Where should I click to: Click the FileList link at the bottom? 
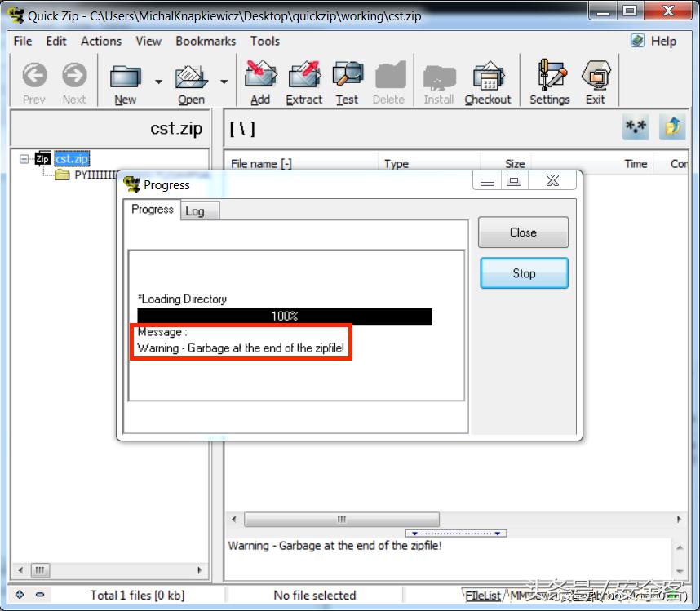point(482,595)
